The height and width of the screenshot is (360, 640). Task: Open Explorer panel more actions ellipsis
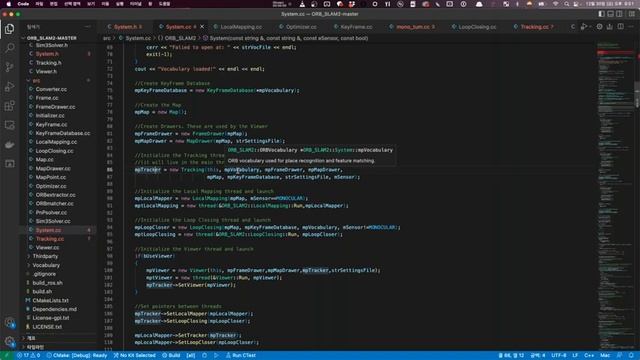click(88, 27)
